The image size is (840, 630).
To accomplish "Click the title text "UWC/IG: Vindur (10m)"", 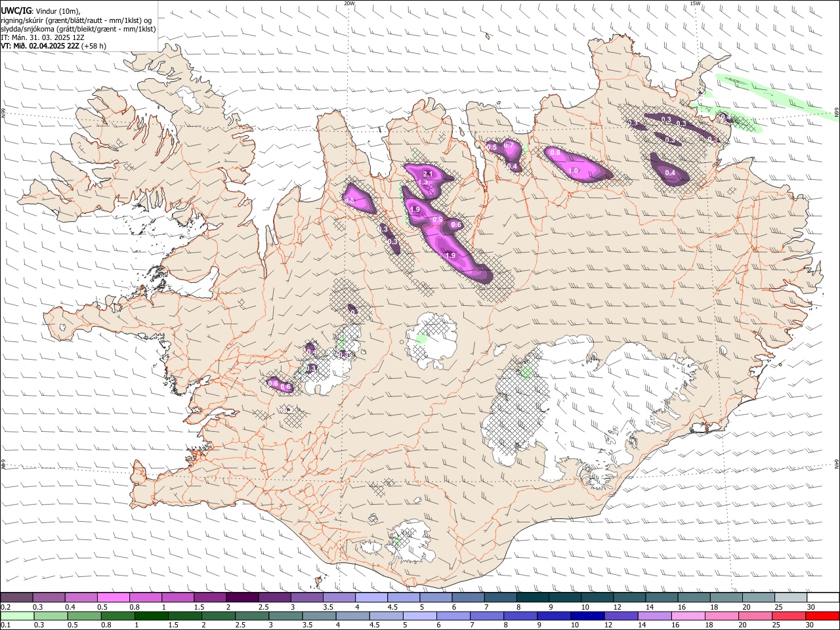I will [x=41, y=10].
